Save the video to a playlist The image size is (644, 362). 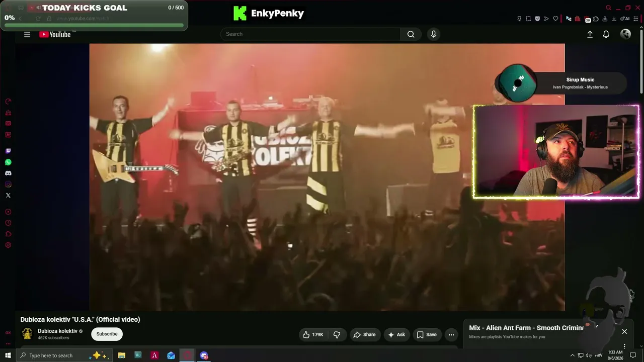tap(426, 335)
